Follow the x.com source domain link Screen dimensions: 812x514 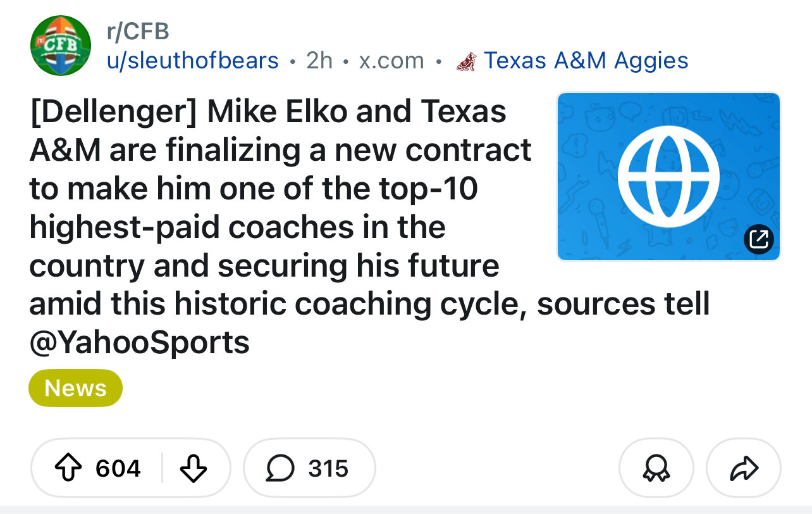click(391, 61)
